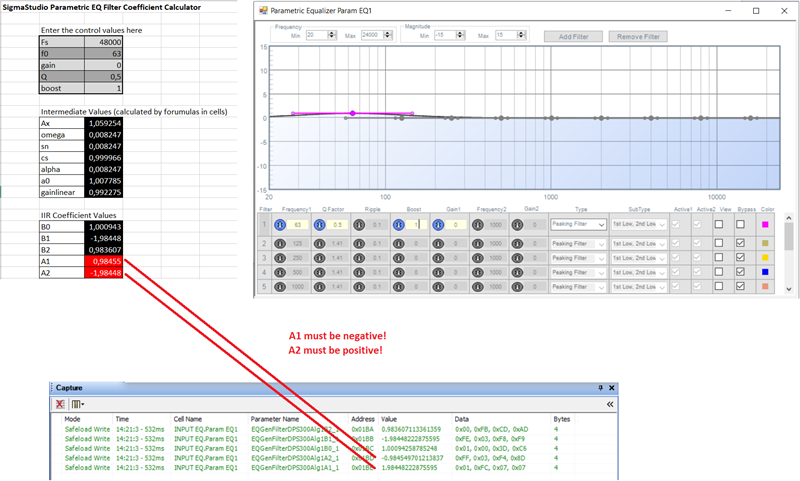Click Q Factor knob icon in filter row 2
This screenshot has width=800, height=481.
click(319, 244)
